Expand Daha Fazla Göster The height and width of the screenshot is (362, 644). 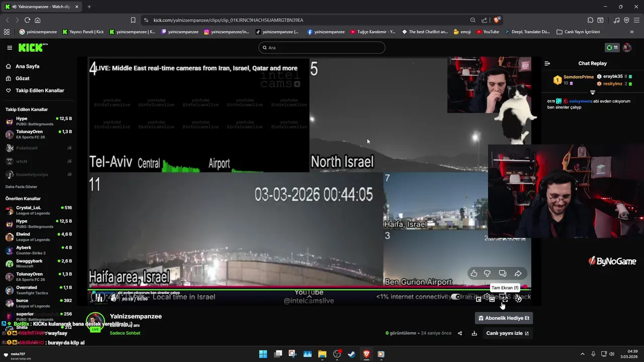(x=21, y=187)
